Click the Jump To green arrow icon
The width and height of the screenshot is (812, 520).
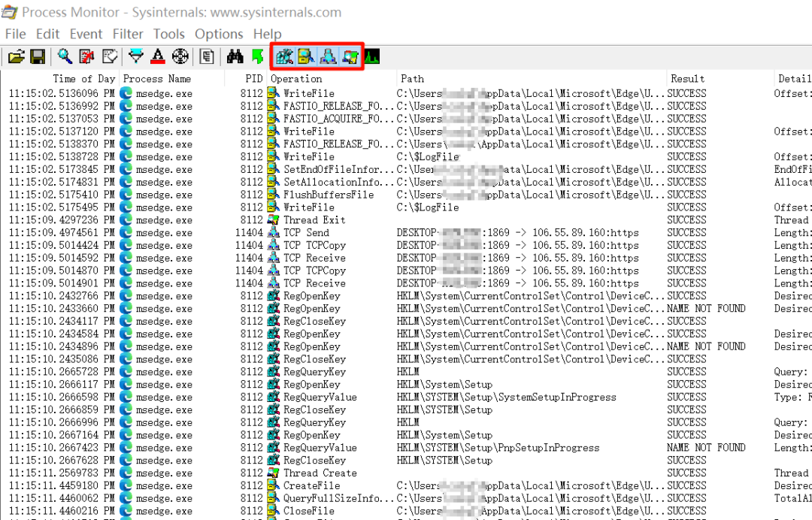coord(258,56)
